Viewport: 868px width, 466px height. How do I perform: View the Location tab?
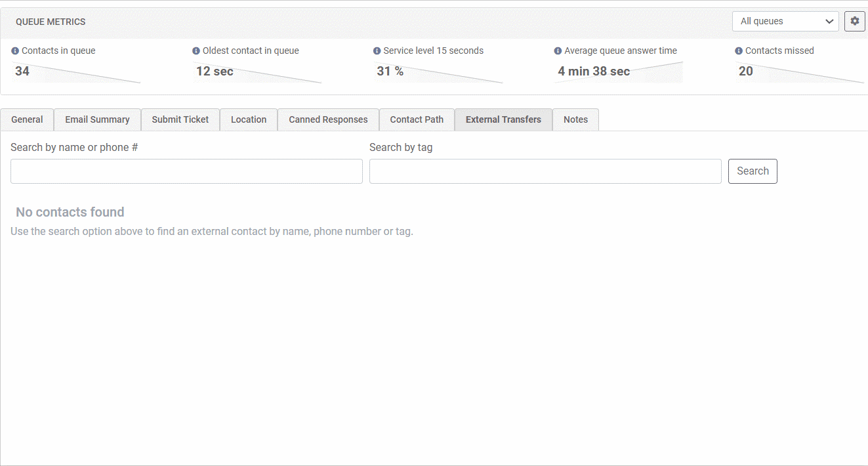pos(248,119)
